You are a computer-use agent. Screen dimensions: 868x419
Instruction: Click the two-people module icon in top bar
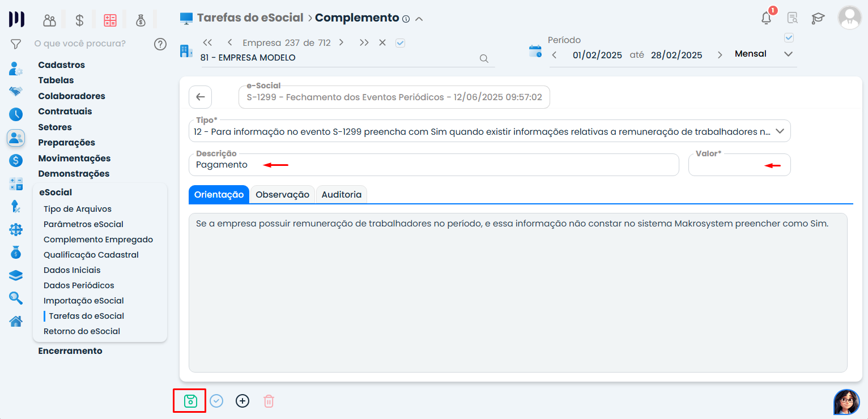click(50, 20)
